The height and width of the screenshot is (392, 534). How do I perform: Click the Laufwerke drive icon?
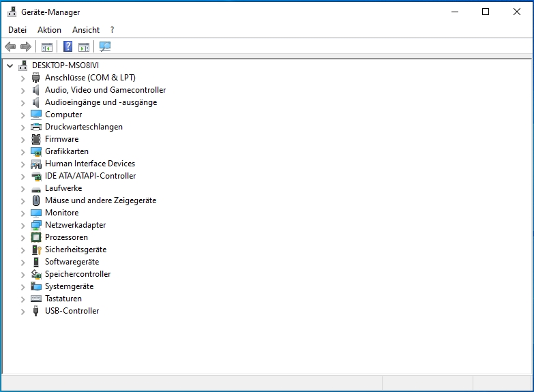(35, 190)
